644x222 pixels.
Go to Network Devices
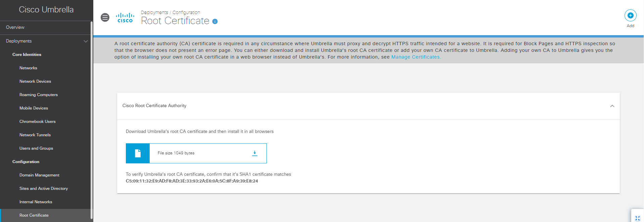(x=35, y=81)
